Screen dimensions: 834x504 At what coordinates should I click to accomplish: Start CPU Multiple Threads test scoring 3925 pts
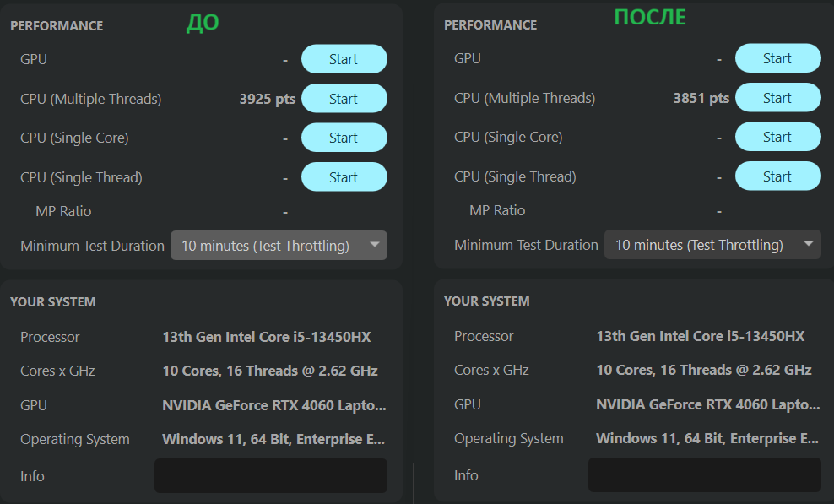pos(344,99)
